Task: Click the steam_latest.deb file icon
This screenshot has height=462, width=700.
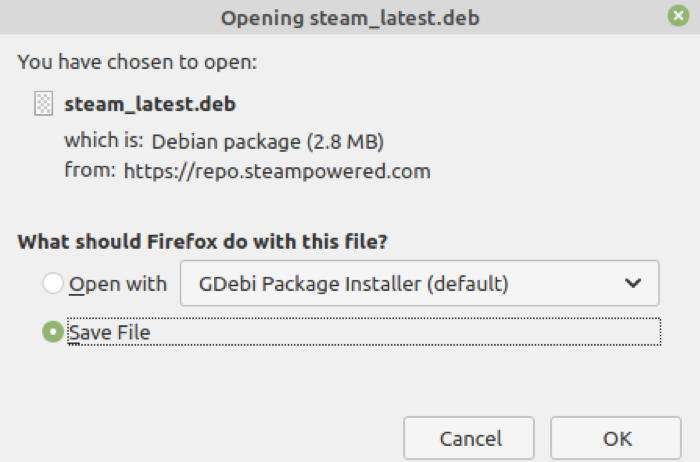Action: (x=43, y=103)
